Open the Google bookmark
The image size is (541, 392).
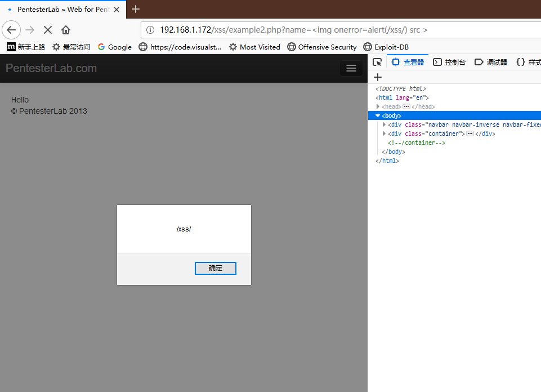114,47
